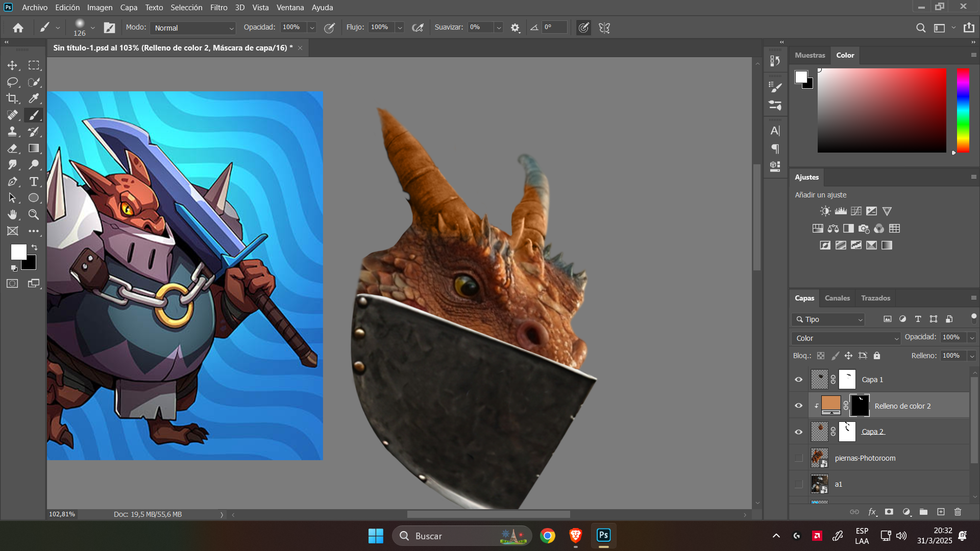Add a layer mask icon

click(889, 512)
